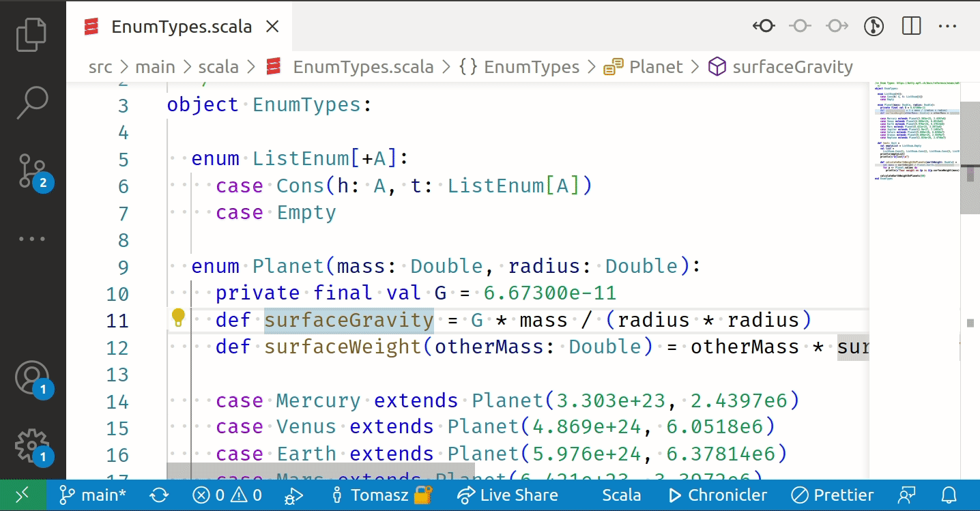Start Chronicler recording
The height and width of the screenshot is (511, 980).
pyautogui.click(x=717, y=495)
